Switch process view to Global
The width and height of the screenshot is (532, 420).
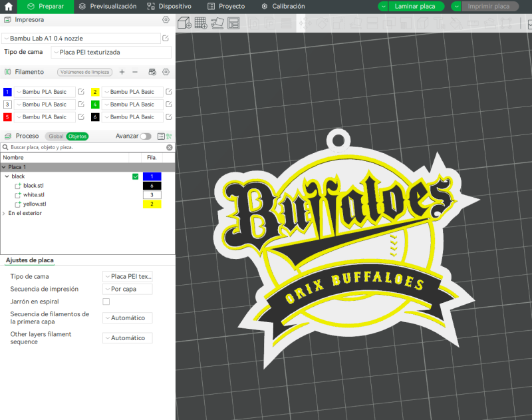pyautogui.click(x=56, y=136)
